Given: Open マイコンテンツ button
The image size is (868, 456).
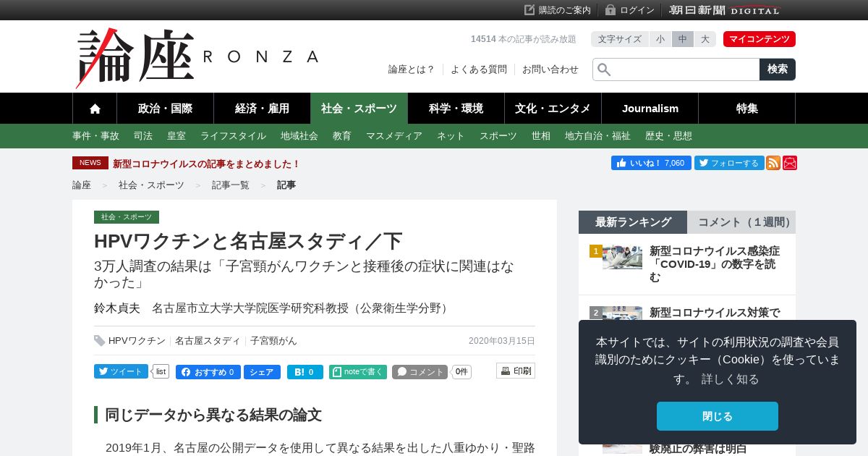Looking at the screenshot, I should point(759,39).
